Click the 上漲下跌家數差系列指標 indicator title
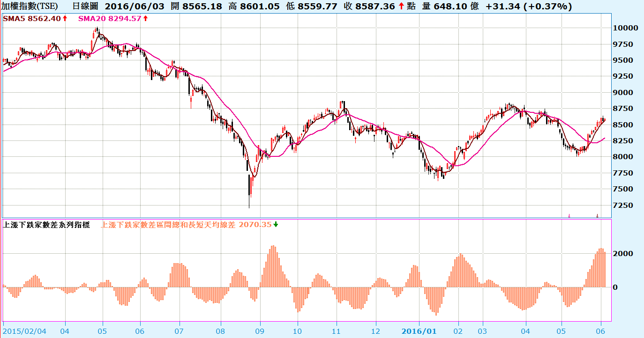The image size is (644, 338). (46, 225)
